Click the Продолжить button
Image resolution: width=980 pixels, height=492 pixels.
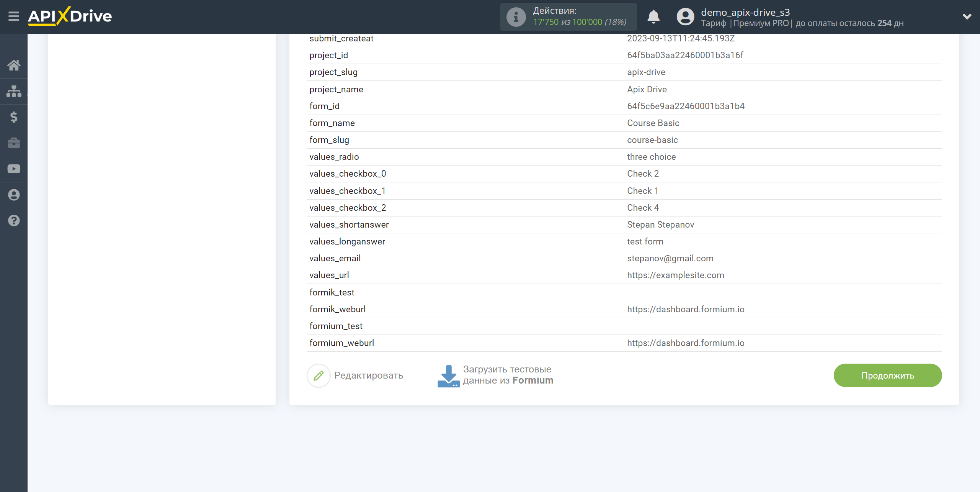888,376
